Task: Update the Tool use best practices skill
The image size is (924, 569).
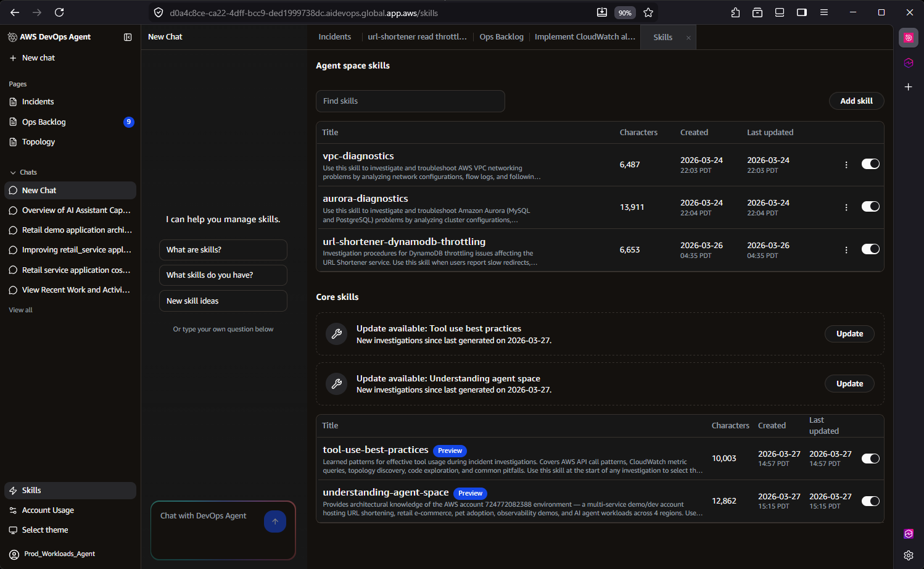Action: [849, 333]
